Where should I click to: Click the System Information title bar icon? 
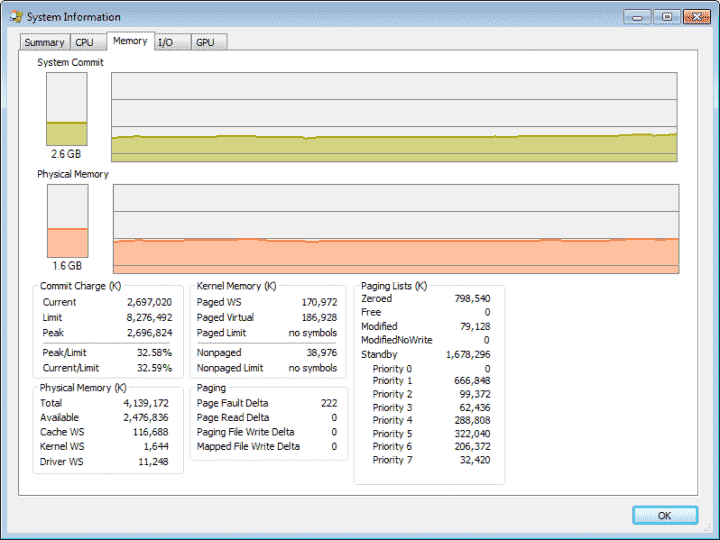tap(16, 17)
